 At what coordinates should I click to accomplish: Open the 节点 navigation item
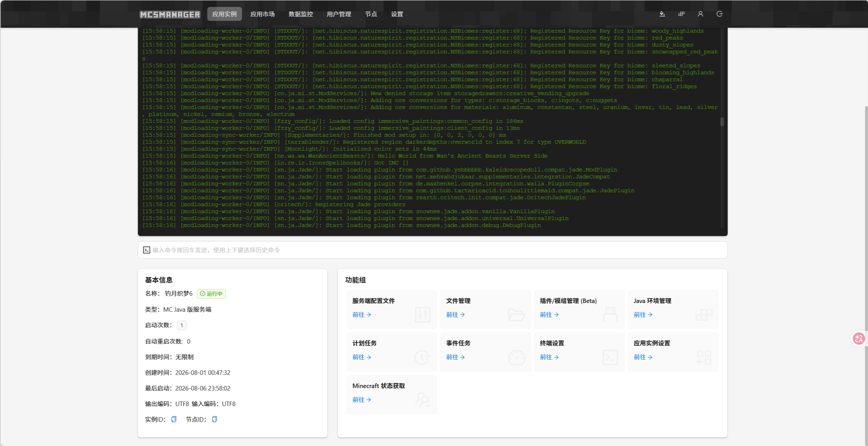371,14
